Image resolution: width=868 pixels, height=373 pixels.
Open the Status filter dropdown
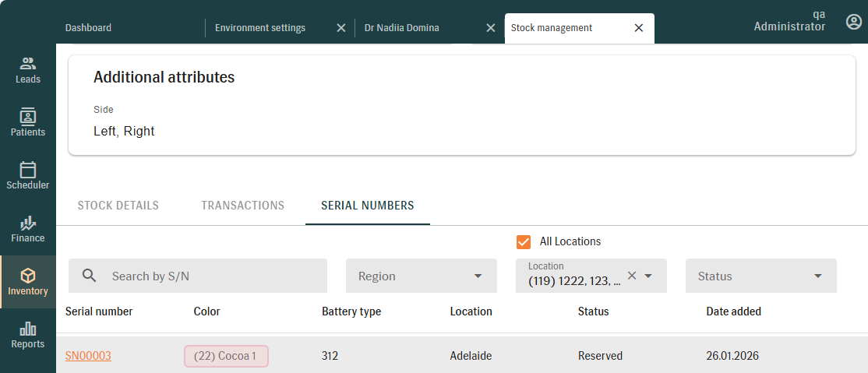pos(817,276)
